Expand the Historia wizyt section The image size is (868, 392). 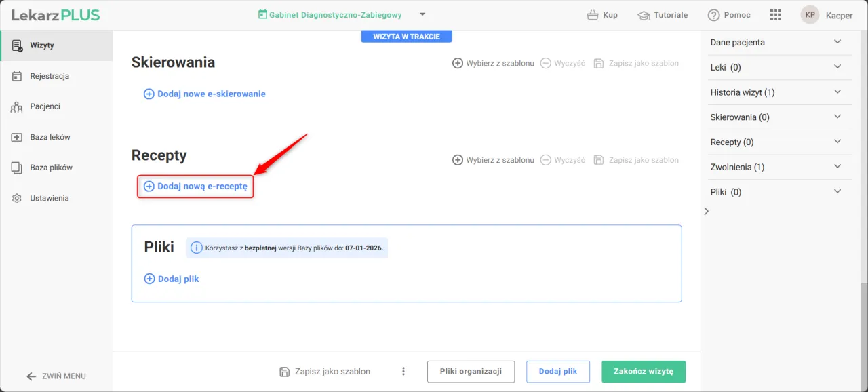(837, 92)
